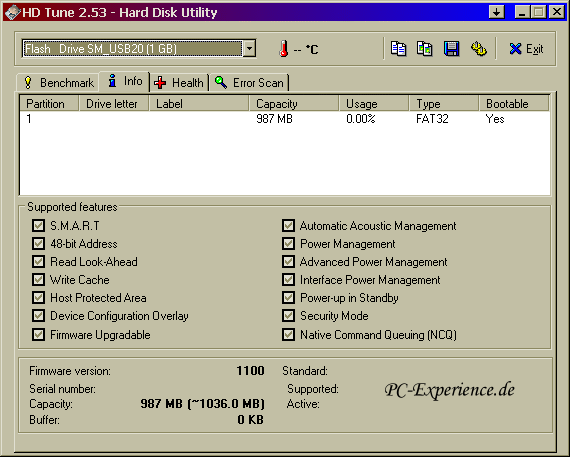Select partition 1 row in the list
Screen dimensions: 570x457
[285, 119]
